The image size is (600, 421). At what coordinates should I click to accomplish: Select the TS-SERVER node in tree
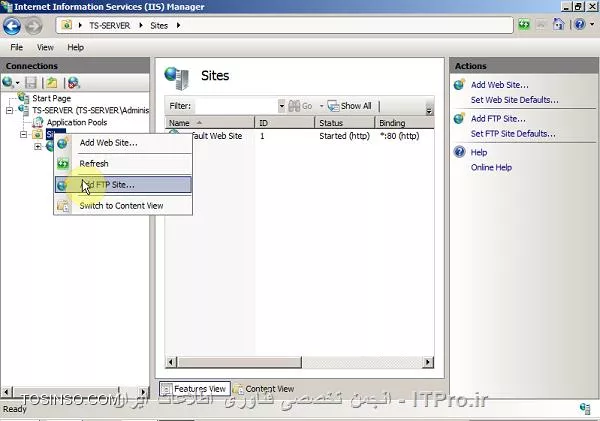tap(90, 110)
